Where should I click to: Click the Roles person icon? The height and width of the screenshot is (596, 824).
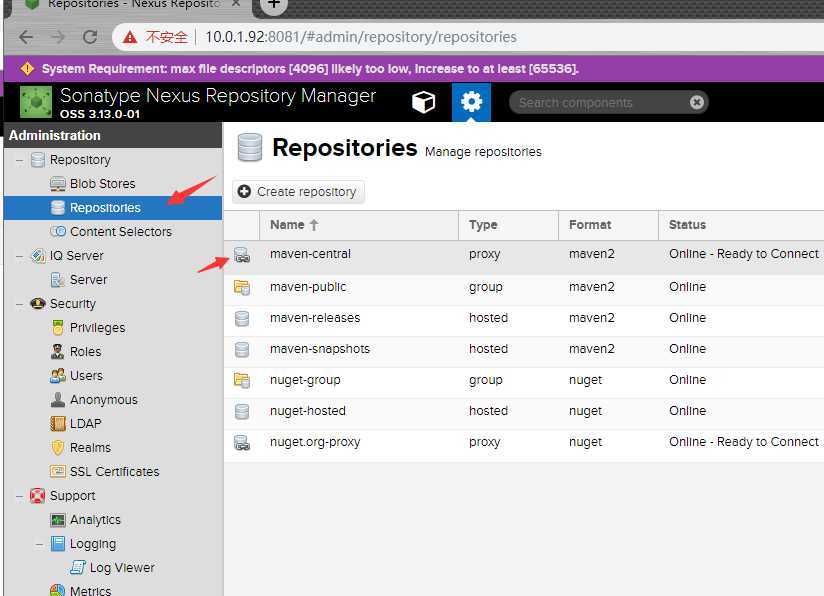pyautogui.click(x=57, y=351)
